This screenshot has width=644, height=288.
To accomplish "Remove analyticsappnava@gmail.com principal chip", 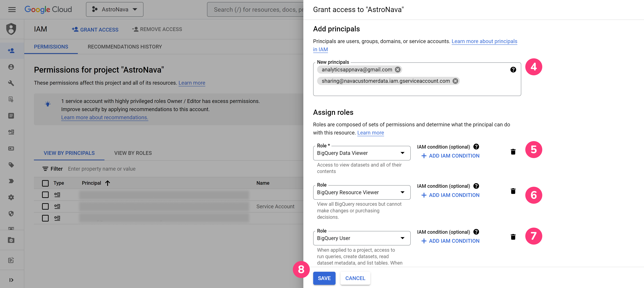I will (x=398, y=70).
